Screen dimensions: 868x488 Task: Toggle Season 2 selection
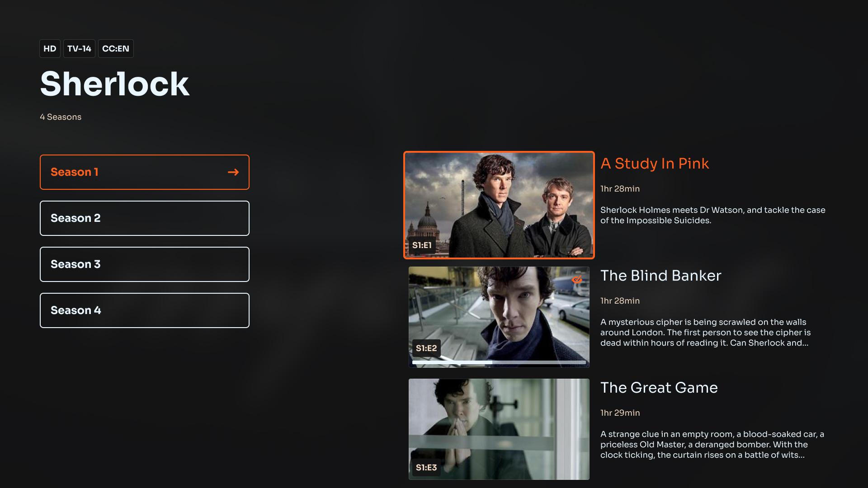[145, 217]
